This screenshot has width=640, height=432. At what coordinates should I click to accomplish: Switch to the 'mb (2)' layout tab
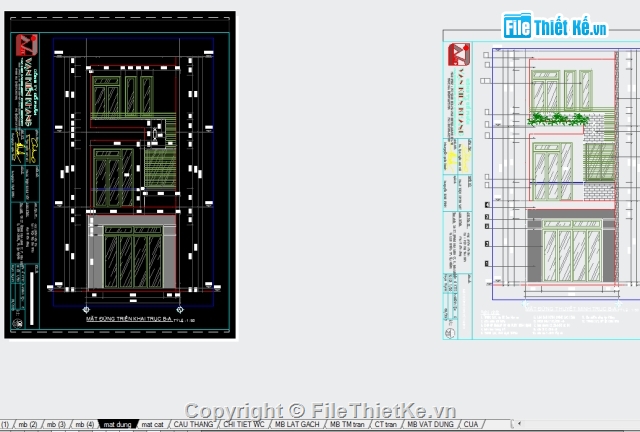tap(28, 425)
